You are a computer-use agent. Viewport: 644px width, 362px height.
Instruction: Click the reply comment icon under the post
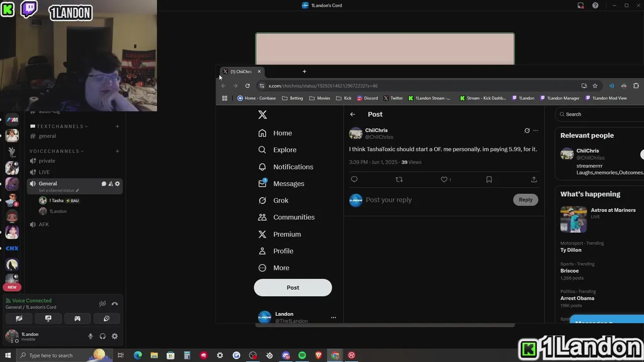pyautogui.click(x=354, y=179)
